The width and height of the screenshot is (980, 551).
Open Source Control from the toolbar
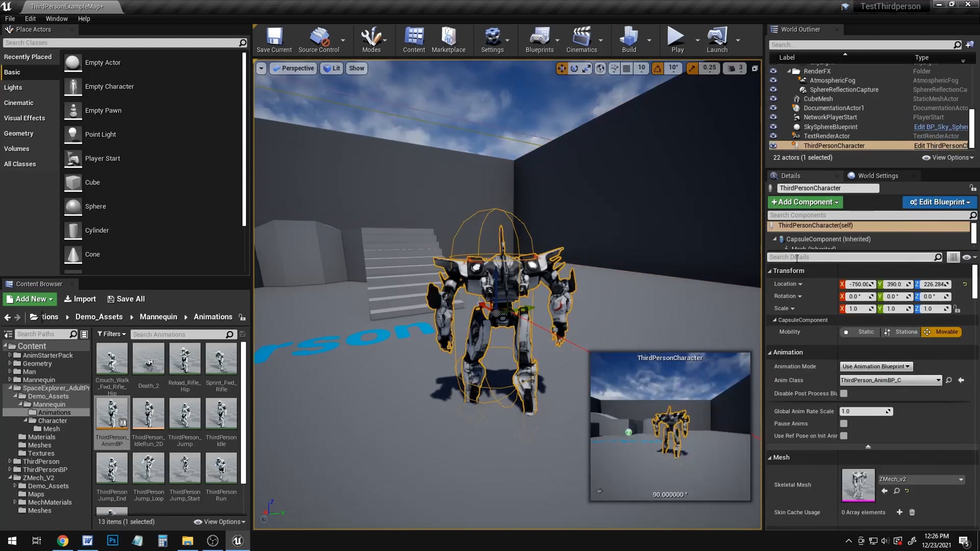pyautogui.click(x=319, y=40)
